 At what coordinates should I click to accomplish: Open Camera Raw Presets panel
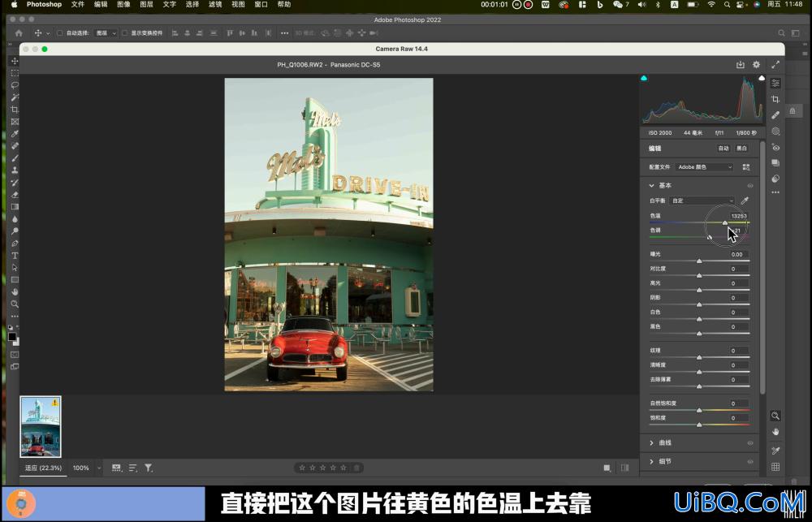click(x=775, y=179)
